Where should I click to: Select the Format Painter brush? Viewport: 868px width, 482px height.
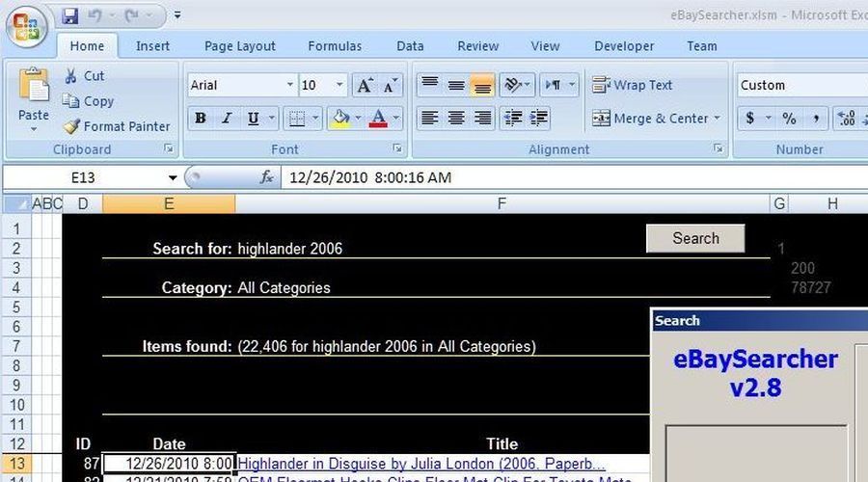pyautogui.click(x=71, y=126)
